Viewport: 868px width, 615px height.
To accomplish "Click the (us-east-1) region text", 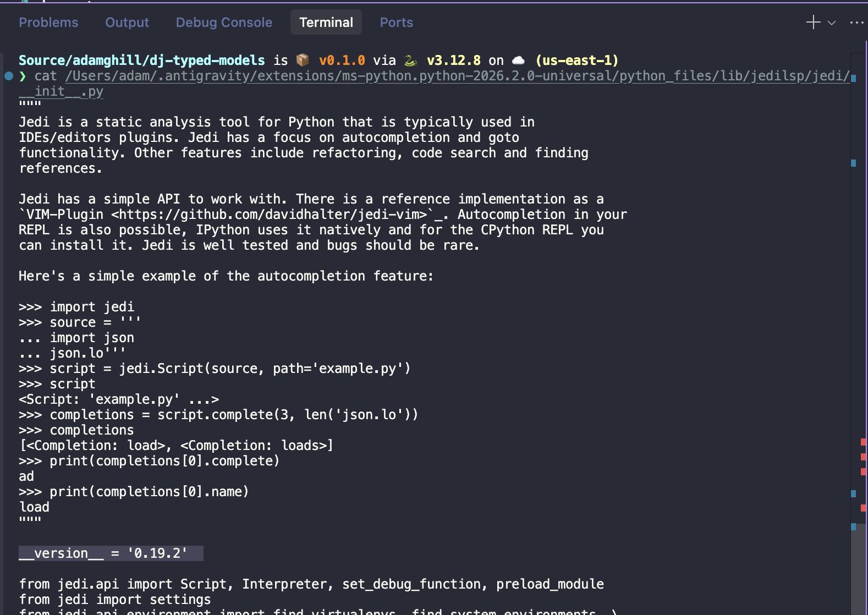I will (x=577, y=61).
